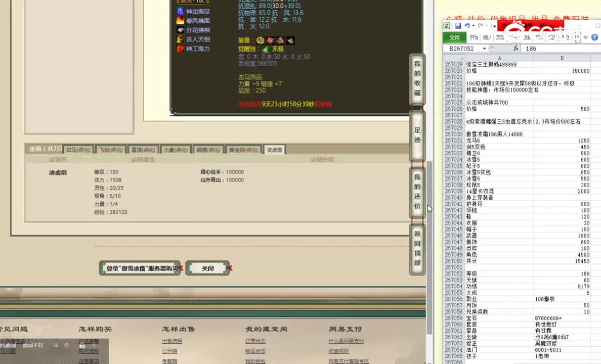
Task: Expand the Name Box dropdown arrow
Action: pos(484,49)
